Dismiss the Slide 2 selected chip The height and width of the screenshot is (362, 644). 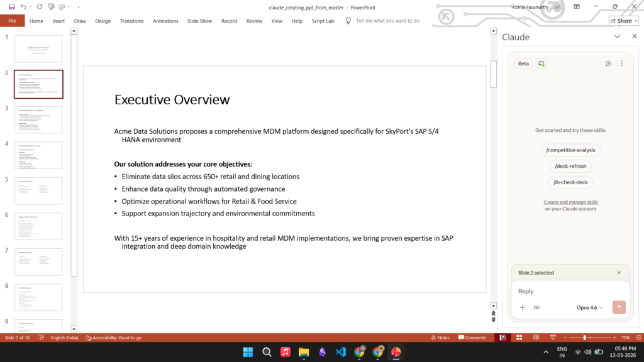click(618, 273)
